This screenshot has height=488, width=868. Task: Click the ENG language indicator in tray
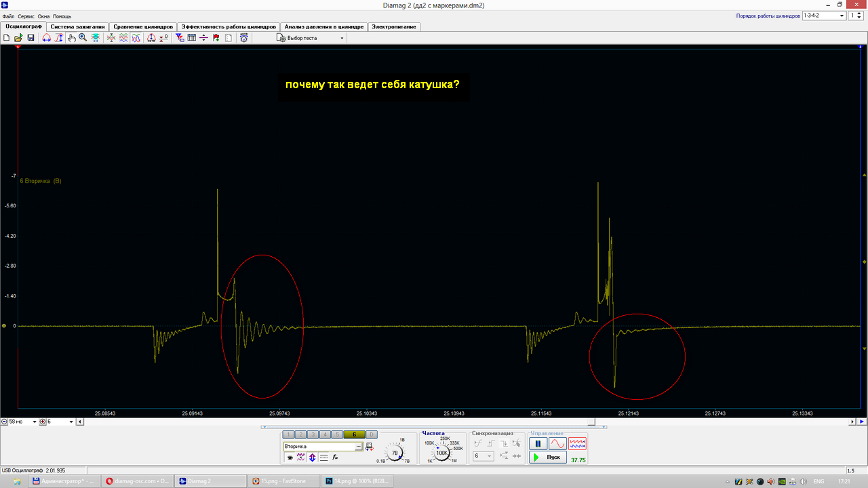click(818, 481)
